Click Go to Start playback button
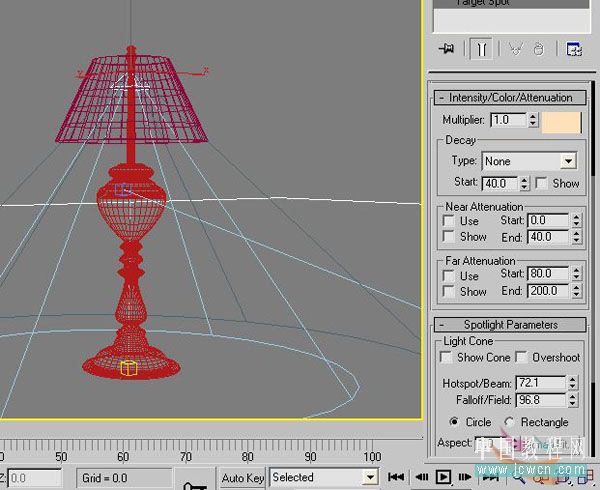 [396, 477]
